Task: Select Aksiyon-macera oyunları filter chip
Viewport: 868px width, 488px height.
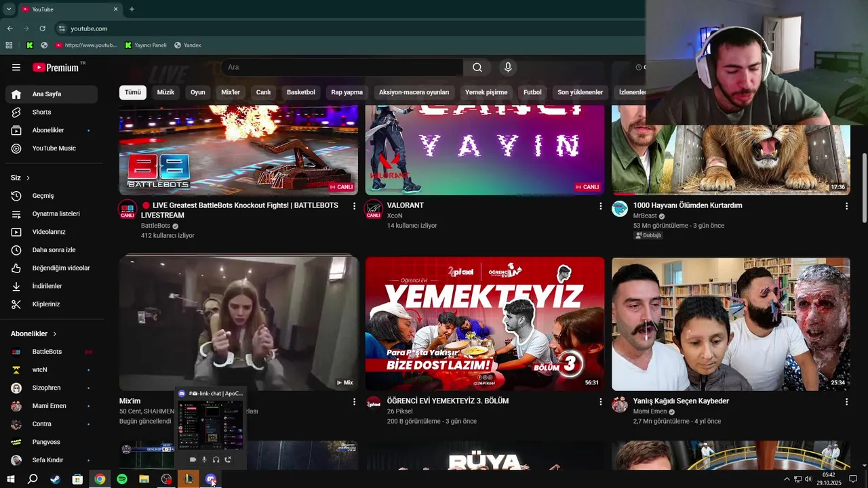Action: click(414, 92)
